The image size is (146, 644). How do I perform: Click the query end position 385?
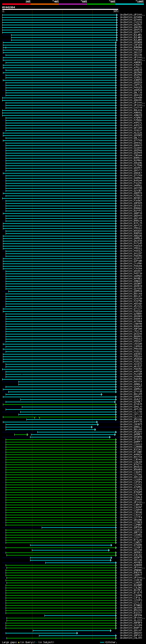(115, 11)
